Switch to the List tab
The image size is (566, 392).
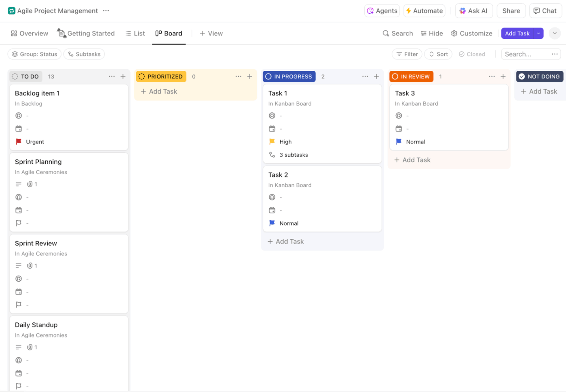tap(135, 33)
